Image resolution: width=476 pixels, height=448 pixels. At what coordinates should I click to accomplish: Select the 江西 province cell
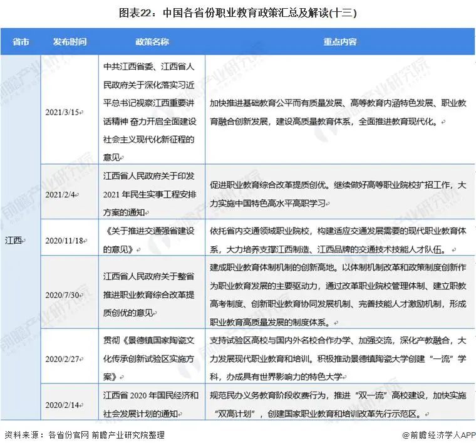[x=17, y=239]
